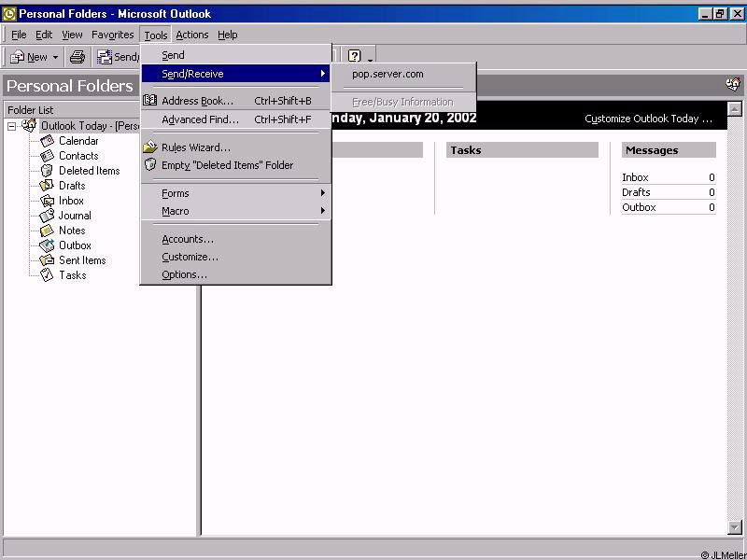Open Inbox link under Messages
747x560 pixels.
pyautogui.click(x=635, y=177)
